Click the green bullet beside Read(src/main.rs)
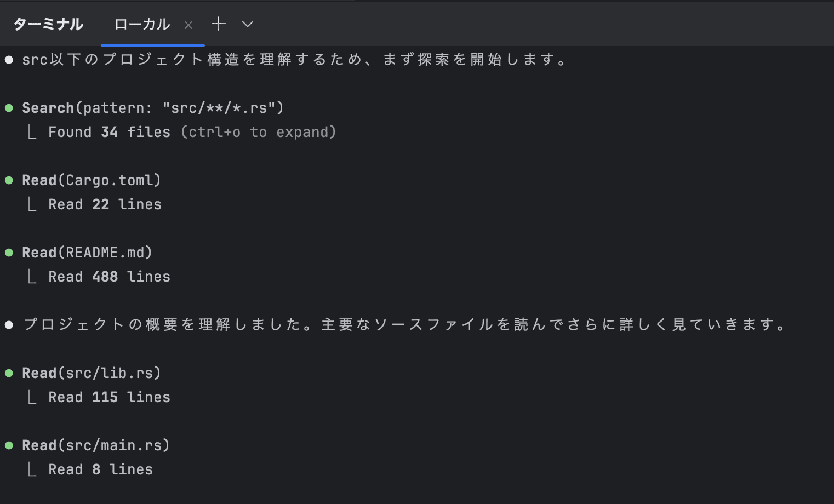Screen dimensions: 834x504 9,445
